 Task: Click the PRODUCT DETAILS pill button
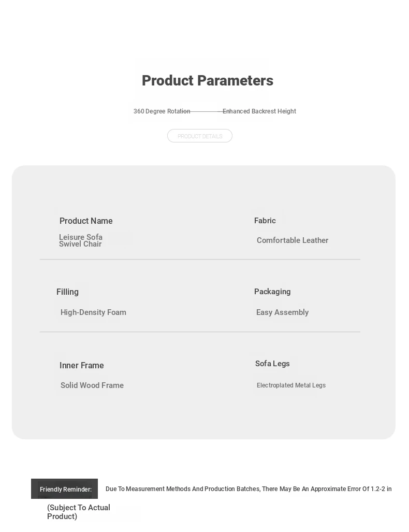pyautogui.click(x=200, y=136)
